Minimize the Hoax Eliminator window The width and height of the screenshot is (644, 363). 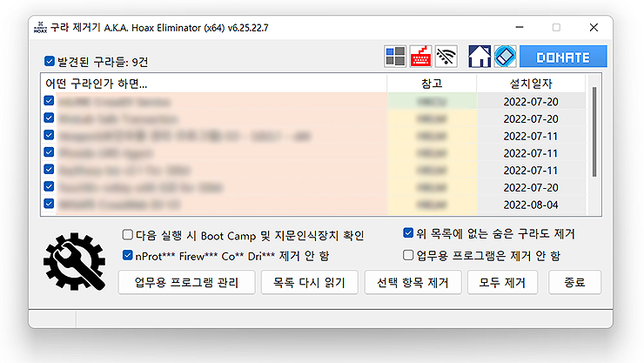point(520,28)
